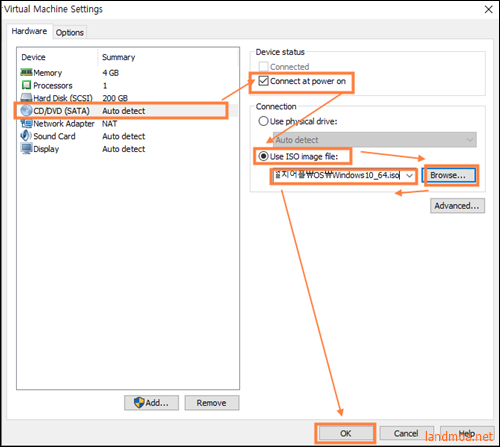The image size is (500, 447).
Task: Click the Browse... button
Action: pos(449,175)
